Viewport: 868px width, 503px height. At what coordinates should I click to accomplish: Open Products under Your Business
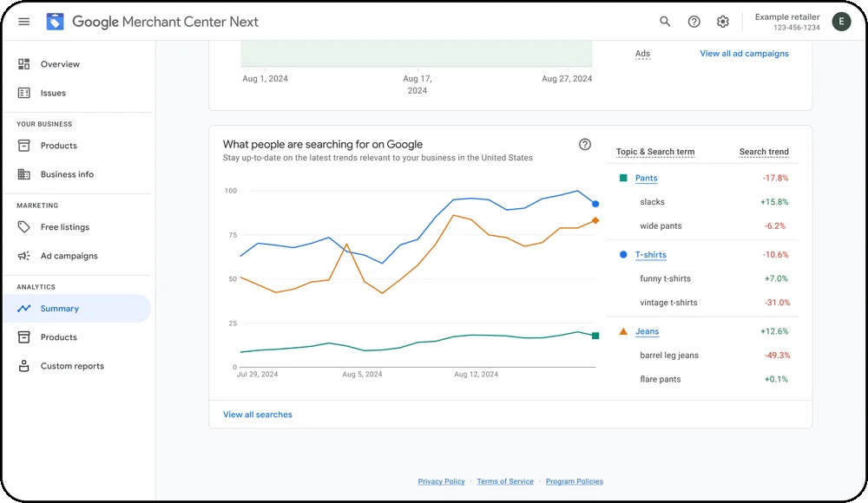(23, 146)
